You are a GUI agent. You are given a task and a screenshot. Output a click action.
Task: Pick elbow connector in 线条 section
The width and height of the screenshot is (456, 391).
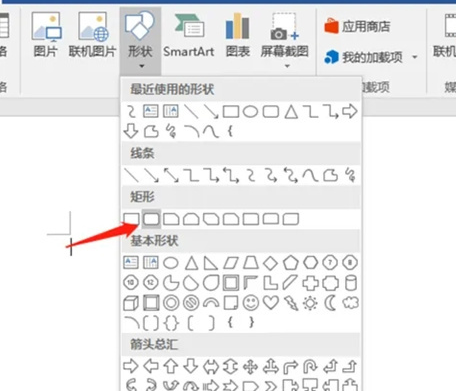[191, 175]
